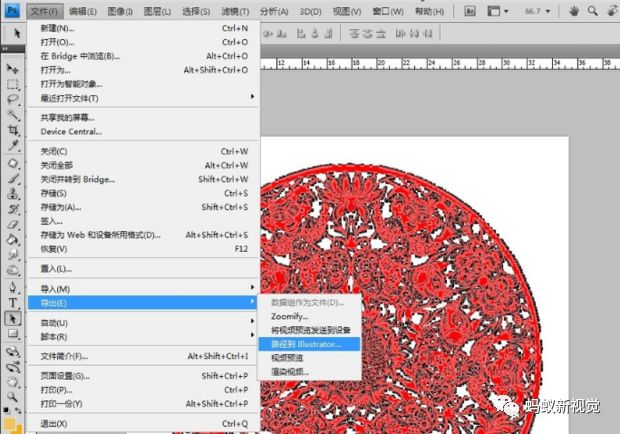Open the 图层(L) menu
620x434 pixels.
(x=157, y=11)
